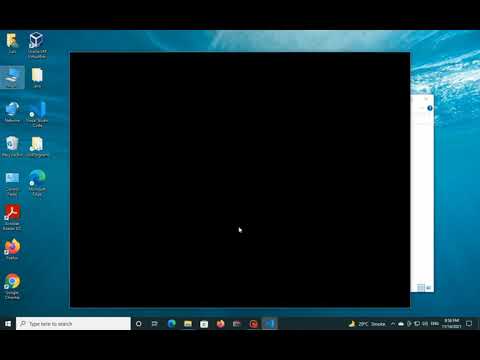
Task: Open the taskbar clock and date
Action: pyautogui.click(x=451, y=323)
